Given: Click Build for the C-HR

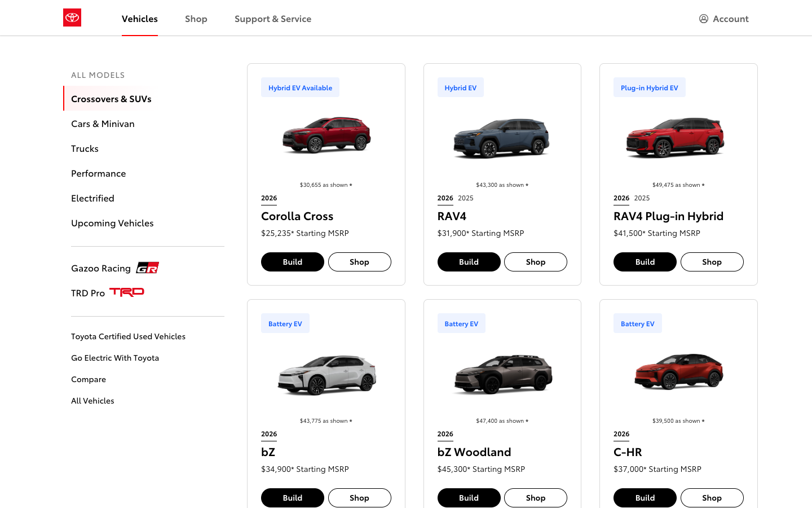Looking at the screenshot, I should coord(645,498).
